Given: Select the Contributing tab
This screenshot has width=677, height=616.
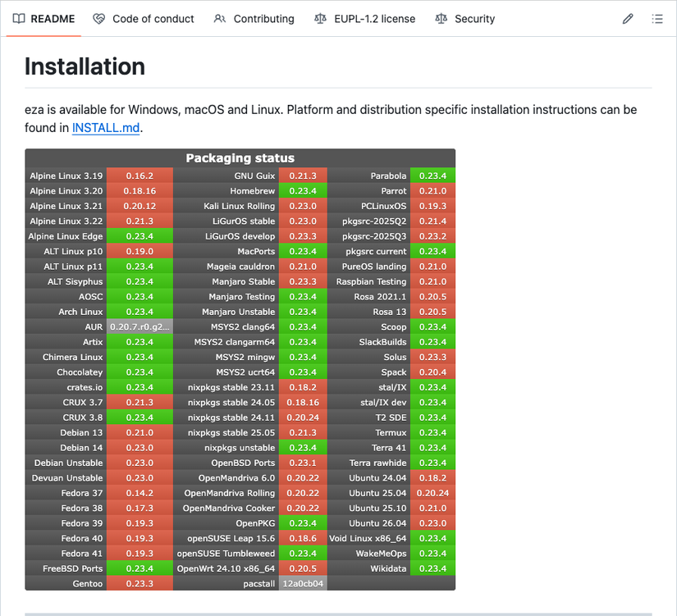Looking at the screenshot, I should tap(254, 18).
